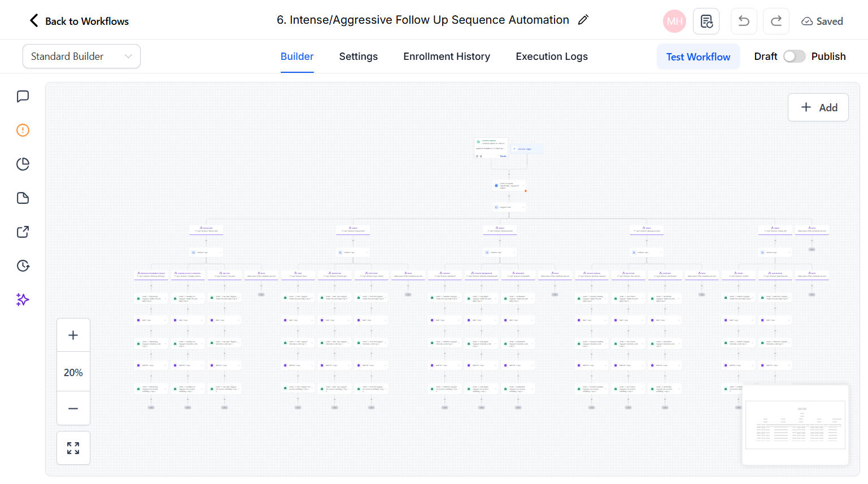This screenshot has width=868, height=484.
Task: Open the stats pie chart icon
Action: click(x=23, y=164)
